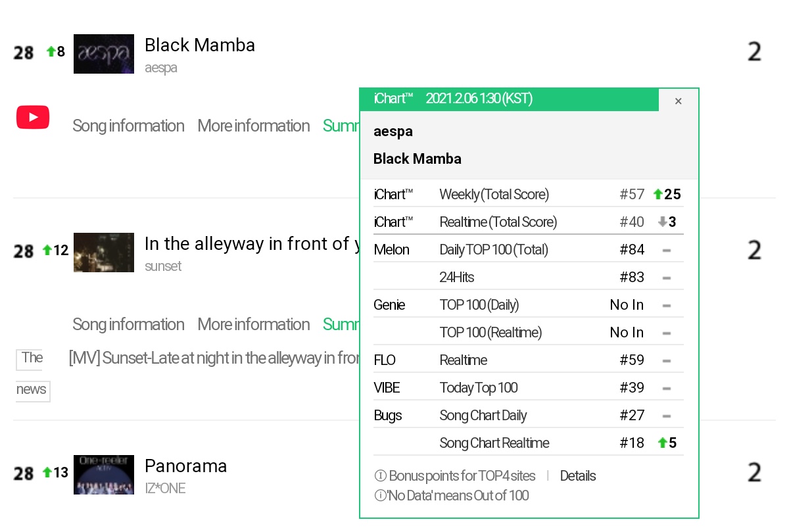
Task: Select Summary tab under sunset song
Action: point(341,325)
